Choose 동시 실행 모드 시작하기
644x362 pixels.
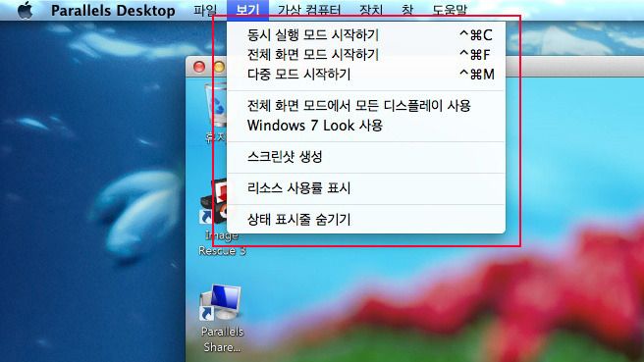(x=366, y=35)
